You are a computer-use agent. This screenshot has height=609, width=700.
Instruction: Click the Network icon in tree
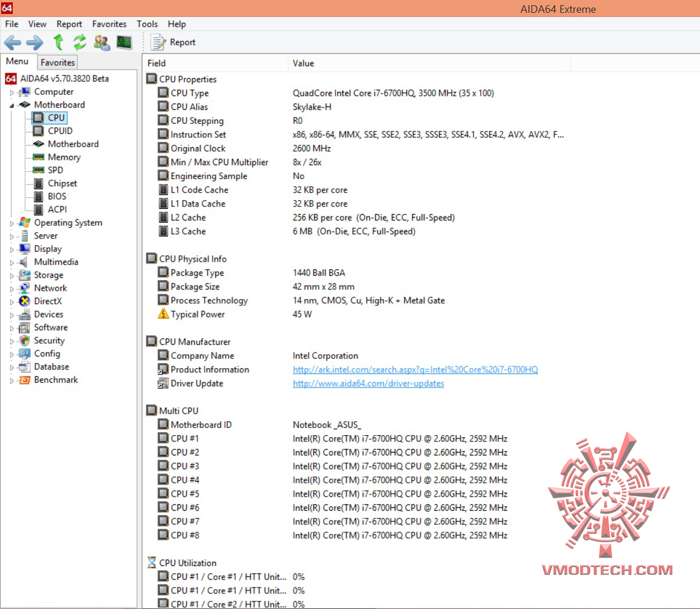tap(24, 288)
